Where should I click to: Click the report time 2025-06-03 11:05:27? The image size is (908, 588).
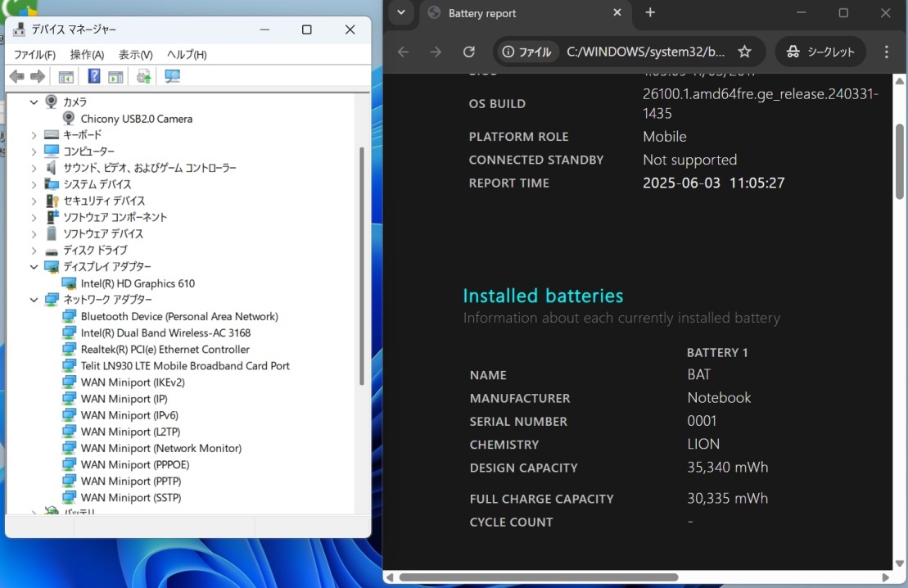(713, 183)
